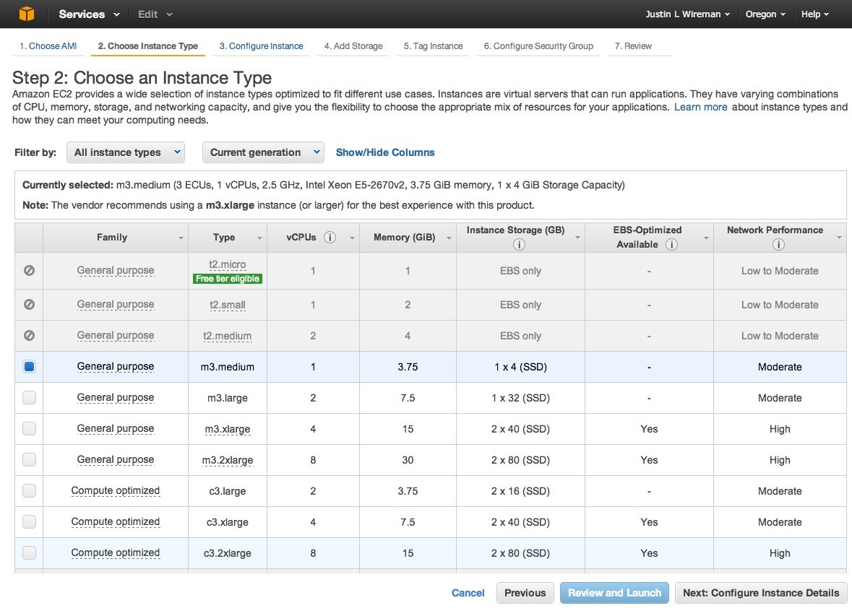Screen dimensions: 852x616
Task: Click the Show/Hide Columns link
Action: tap(385, 152)
